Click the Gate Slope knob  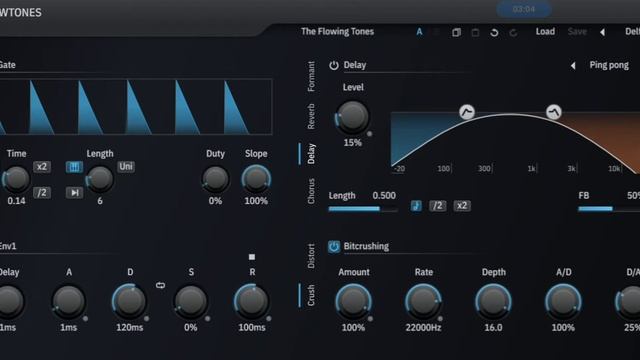pos(256,179)
